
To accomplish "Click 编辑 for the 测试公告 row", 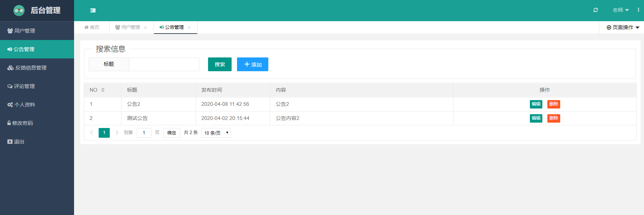I will click(x=536, y=118).
